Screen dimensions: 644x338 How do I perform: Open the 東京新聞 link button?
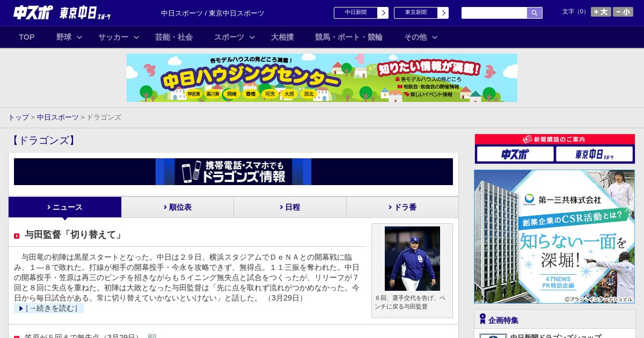416,13
